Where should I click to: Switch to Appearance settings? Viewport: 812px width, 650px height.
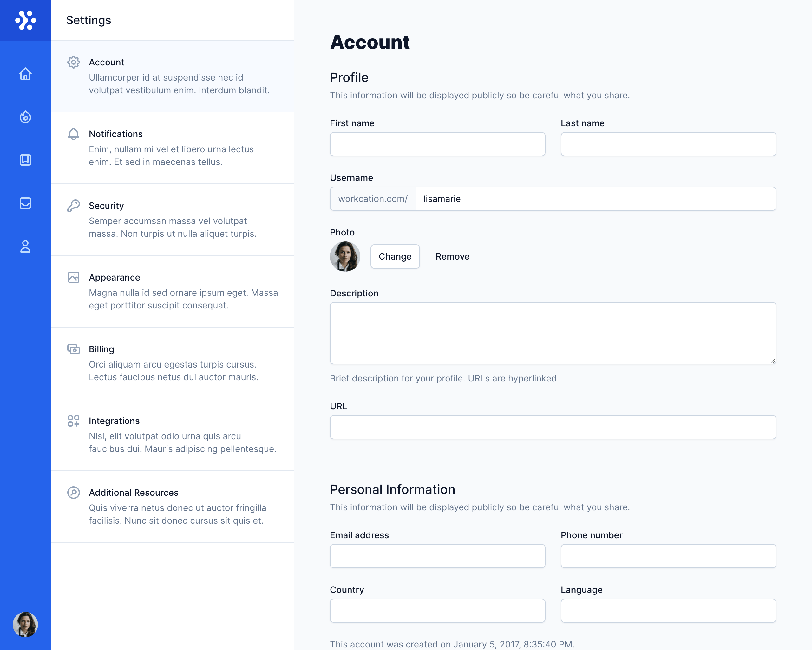tap(172, 291)
